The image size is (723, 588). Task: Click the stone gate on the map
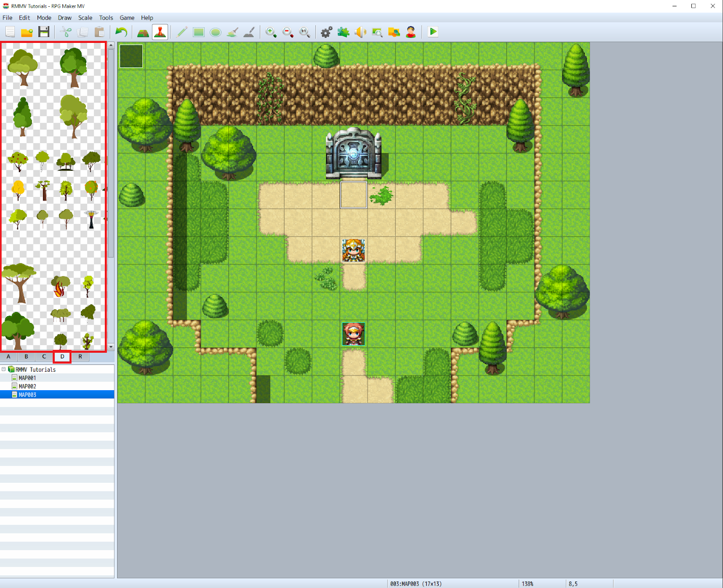[x=353, y=153]
